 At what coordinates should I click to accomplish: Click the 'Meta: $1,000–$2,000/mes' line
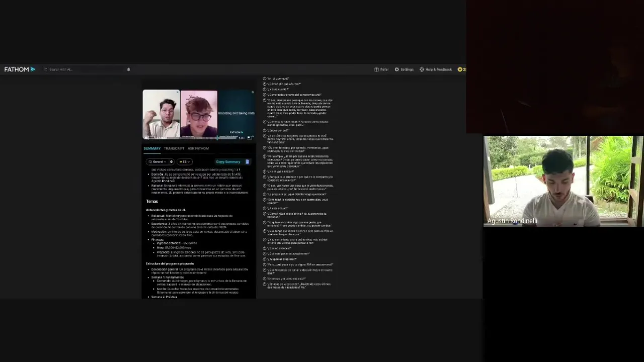pos(174,247)
